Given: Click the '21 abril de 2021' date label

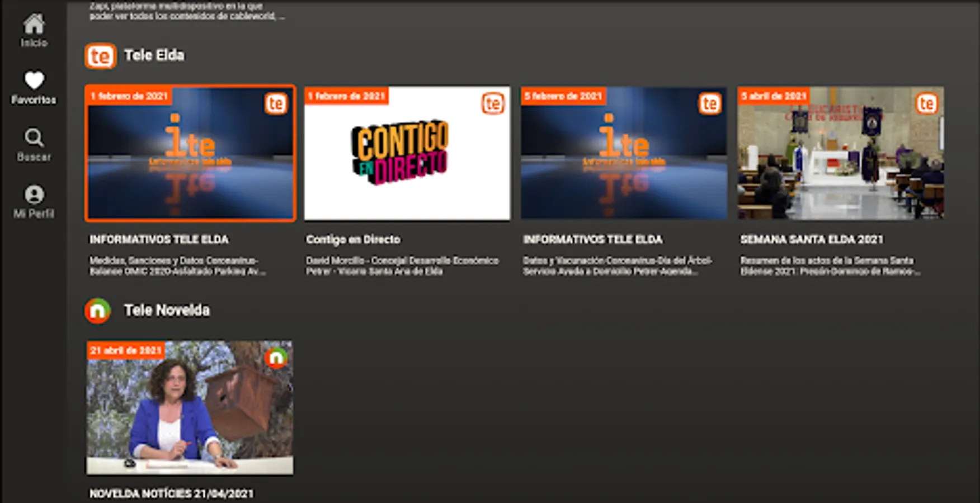Looking at the screenshot, I should point(126,350).
